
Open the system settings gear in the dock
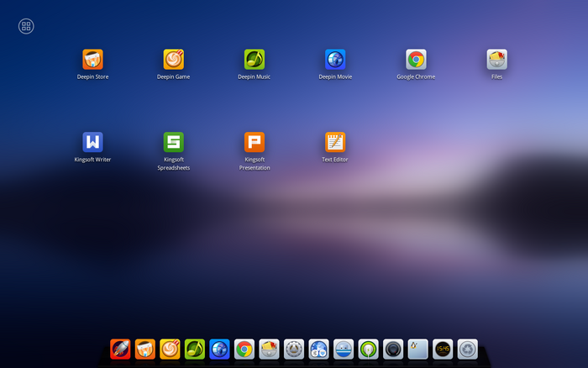point(294,350)
